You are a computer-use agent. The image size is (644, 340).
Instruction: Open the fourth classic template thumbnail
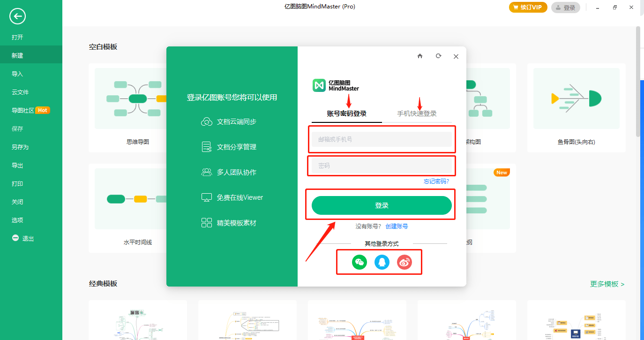click(x=467, y=320)
